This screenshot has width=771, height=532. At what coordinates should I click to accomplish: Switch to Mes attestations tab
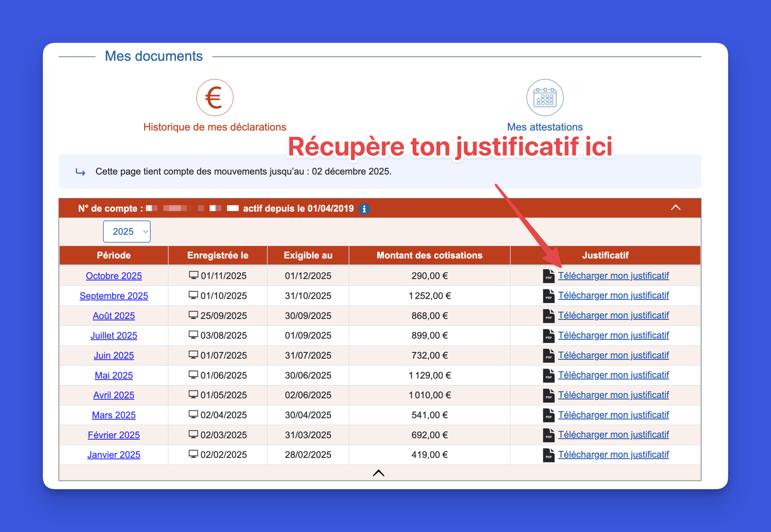[545, 127]
